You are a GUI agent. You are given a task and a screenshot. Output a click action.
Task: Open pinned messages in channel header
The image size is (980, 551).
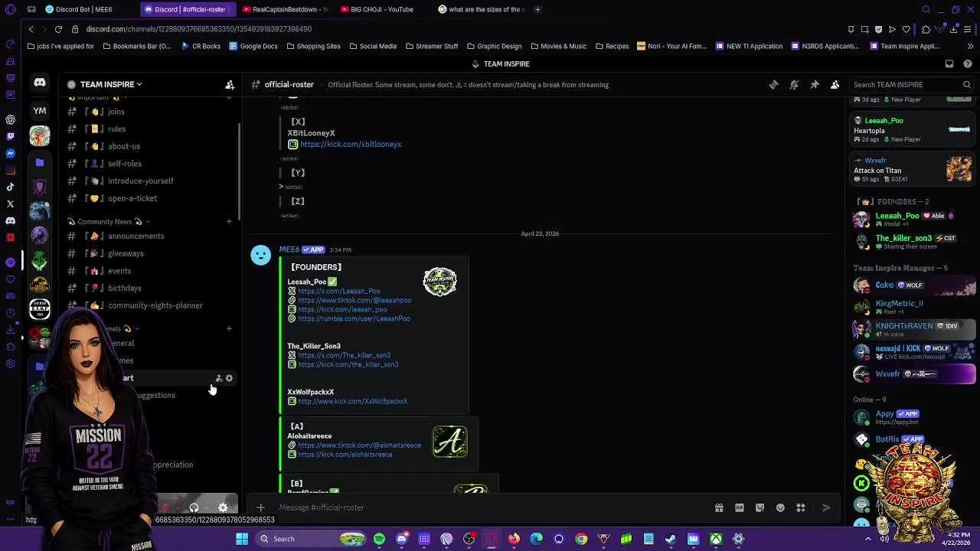(x=815, y=85)
